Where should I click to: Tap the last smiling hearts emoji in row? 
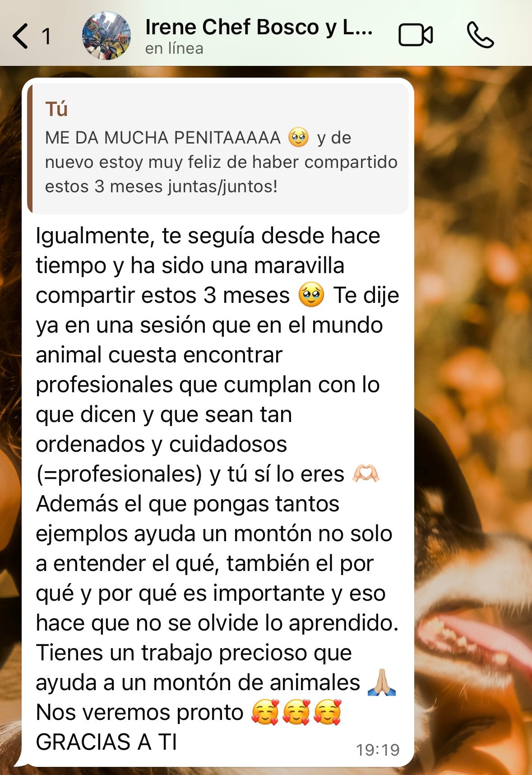[328, 712]
